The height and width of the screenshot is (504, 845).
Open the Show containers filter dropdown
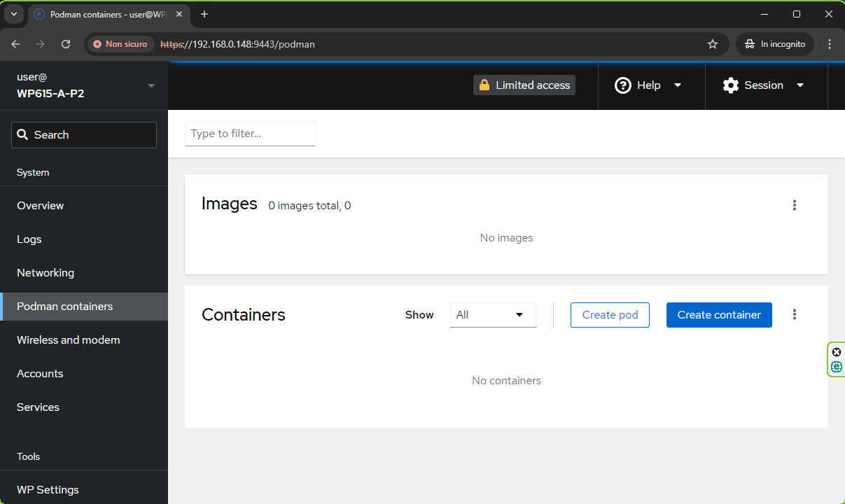492,315
